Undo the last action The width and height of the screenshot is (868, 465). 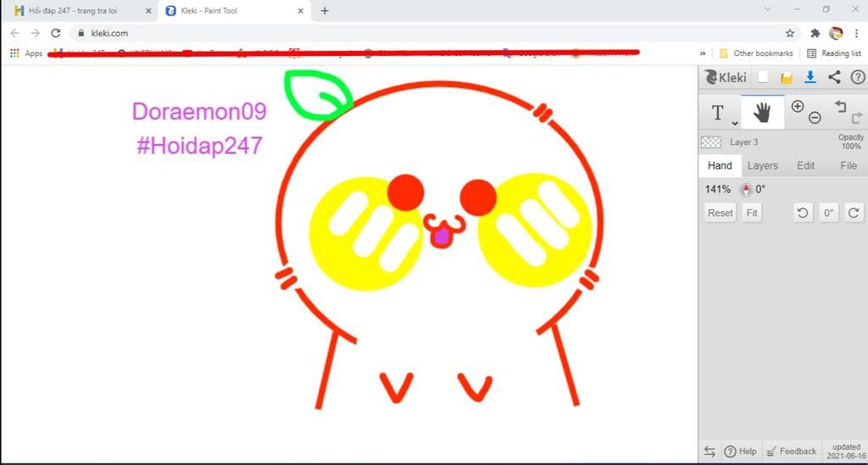pos(840,106)
